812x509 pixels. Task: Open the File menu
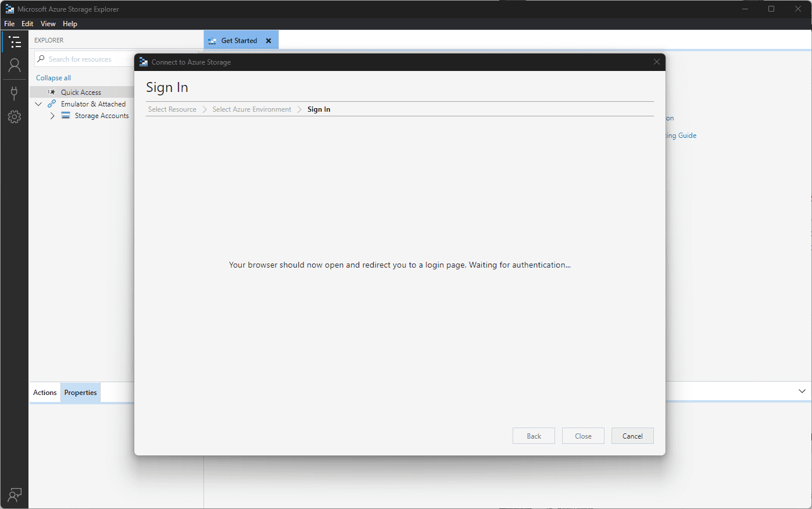pos(9,24)
